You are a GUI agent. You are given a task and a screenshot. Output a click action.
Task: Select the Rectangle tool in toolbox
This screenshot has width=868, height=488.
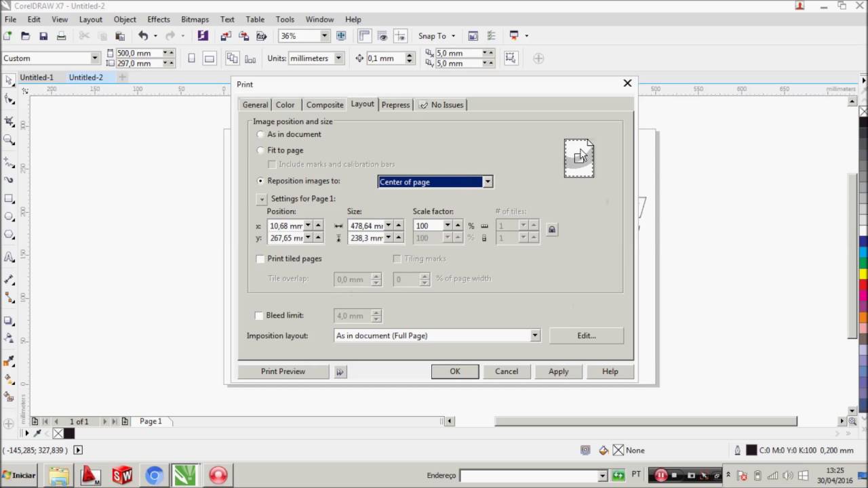pos(9,199)
